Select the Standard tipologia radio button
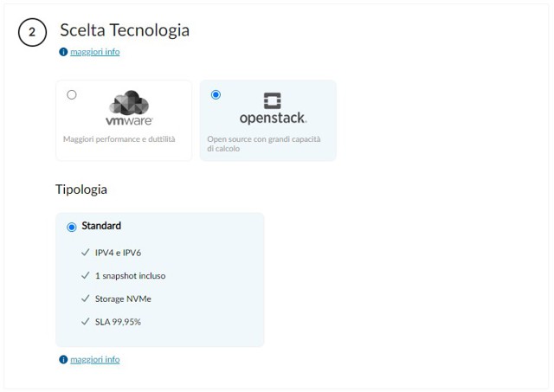This screenshot has height=392, width=554. pos(72,227)
